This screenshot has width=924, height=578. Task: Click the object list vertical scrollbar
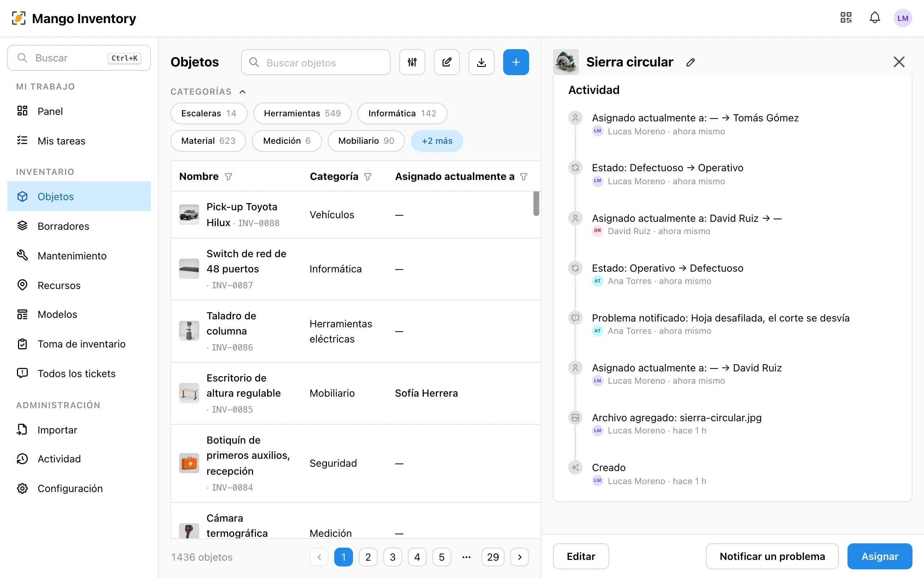tap(536, 204)
